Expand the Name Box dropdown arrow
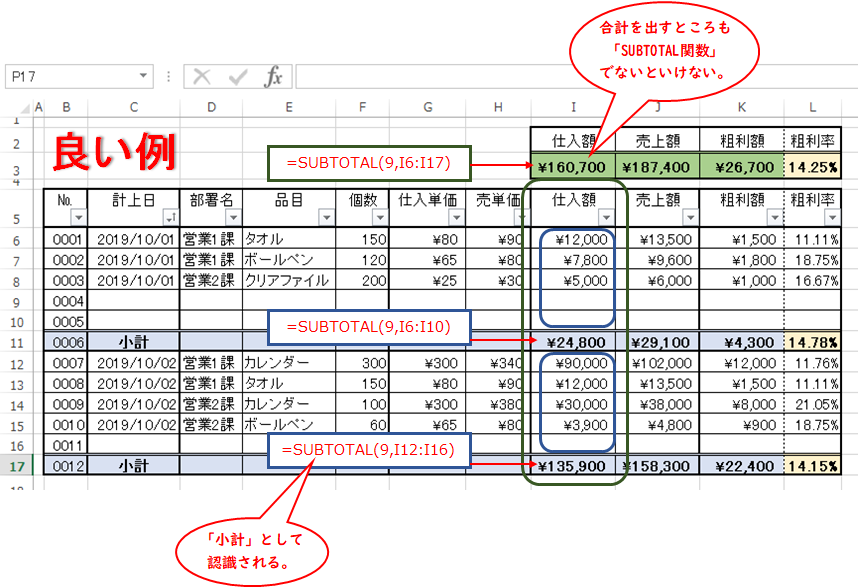 144,77
